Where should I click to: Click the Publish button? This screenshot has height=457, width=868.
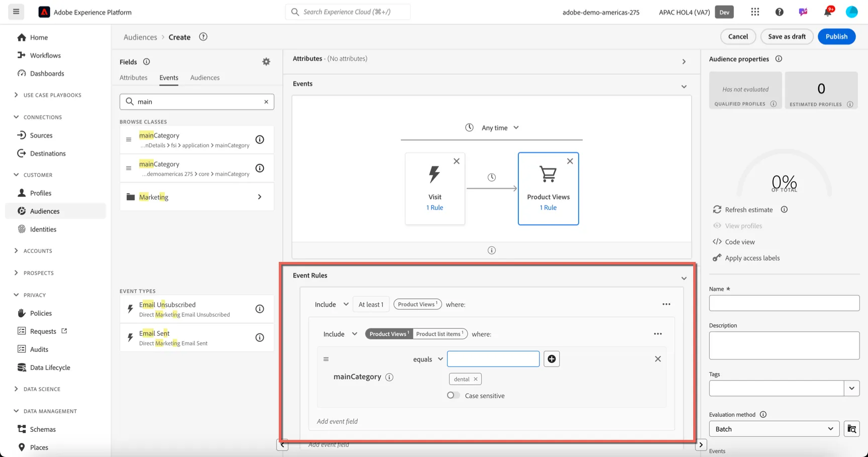[x=836, y=36]
